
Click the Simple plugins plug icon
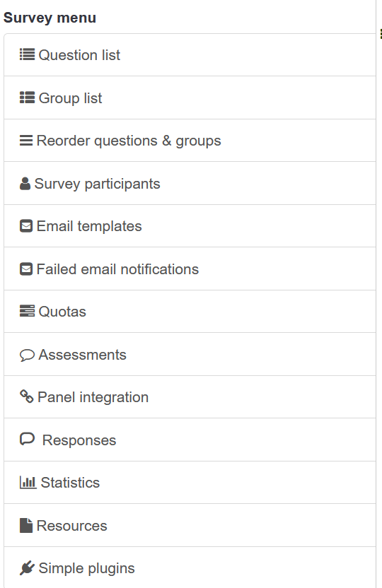[27, 568]
